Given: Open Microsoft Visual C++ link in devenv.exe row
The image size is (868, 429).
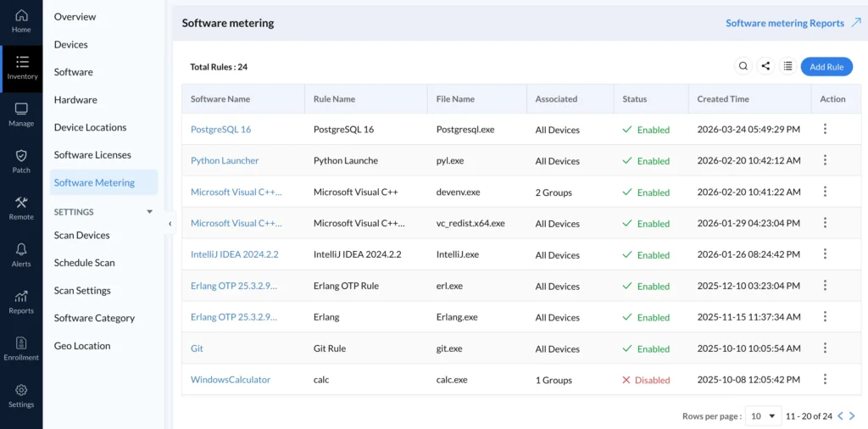Looking at the screenshot, I should pos(236,192).
